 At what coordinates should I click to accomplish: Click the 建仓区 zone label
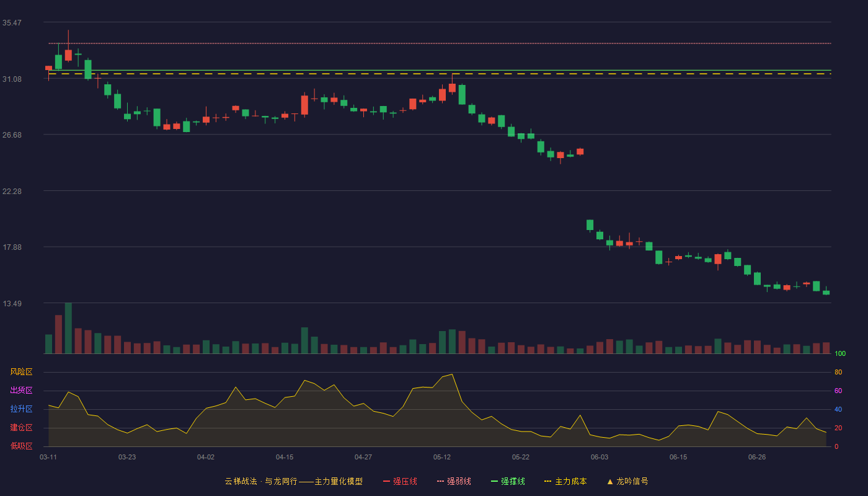click(21, 428)
